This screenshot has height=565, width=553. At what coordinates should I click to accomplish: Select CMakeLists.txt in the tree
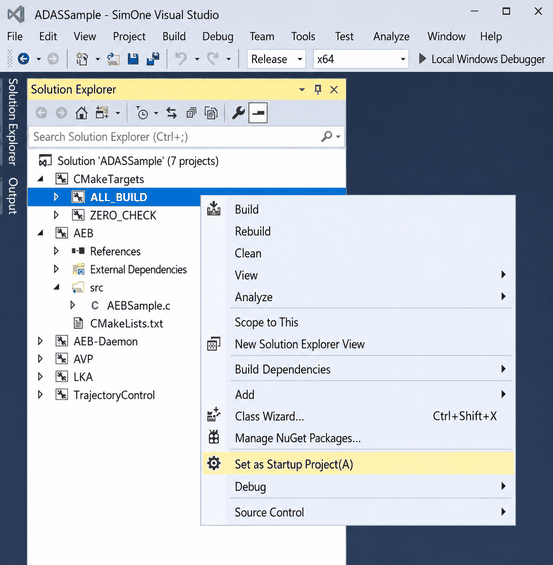tap(126, 323)
